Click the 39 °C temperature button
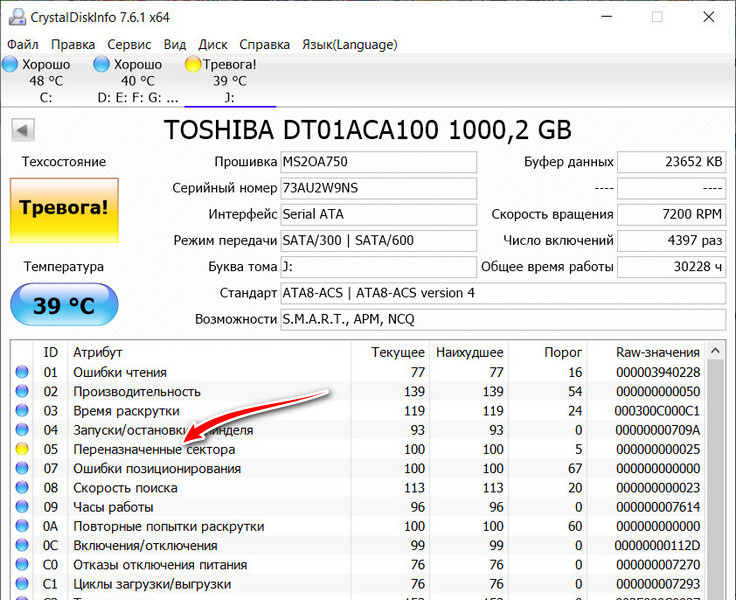736x600 pixels. click(x=64, y=305)
